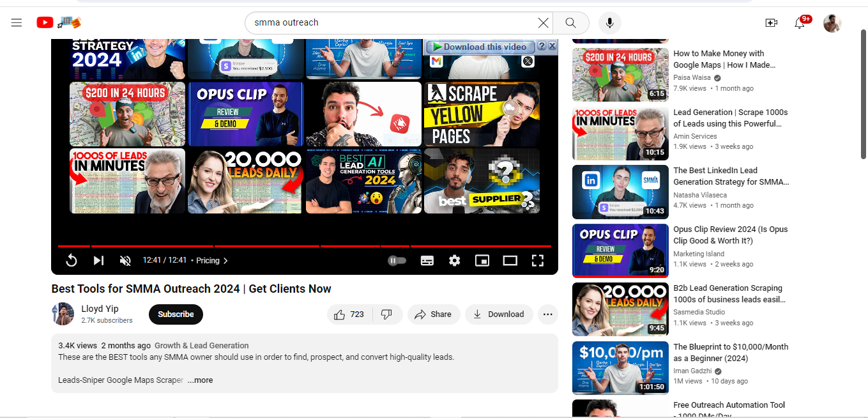
Task: Switch to miniplayer
Action: pyautogui.click(x=482, y=260)
